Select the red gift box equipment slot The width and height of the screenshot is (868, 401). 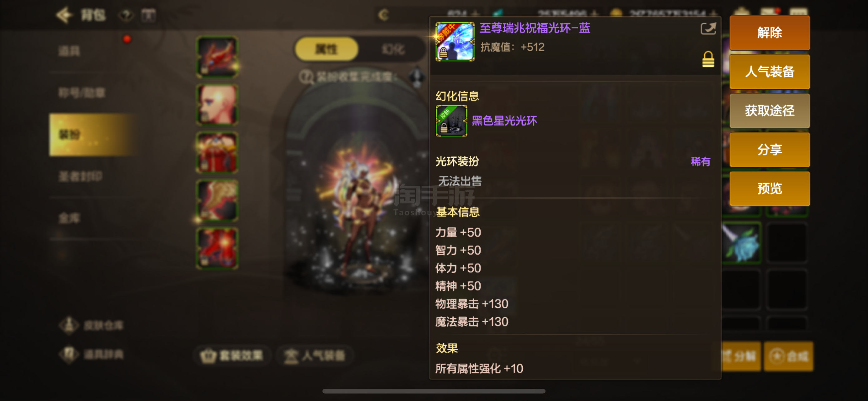point(217,152)
